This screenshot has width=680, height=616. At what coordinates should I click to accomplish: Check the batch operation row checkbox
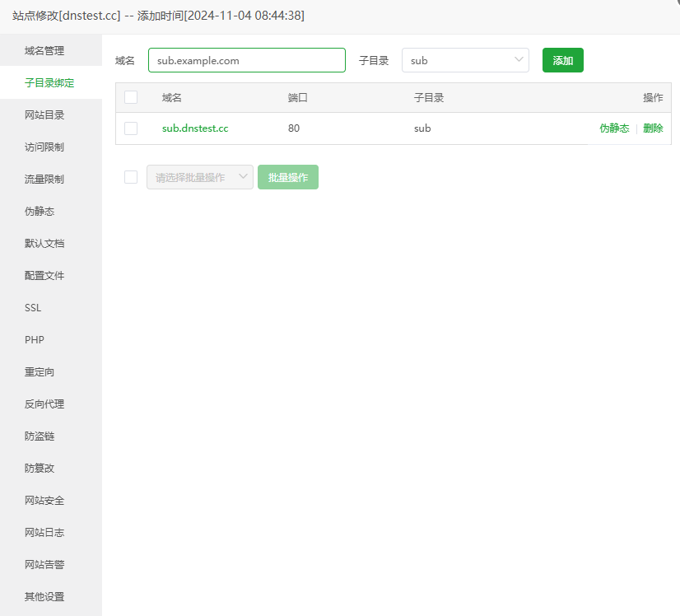click(130, 176)
